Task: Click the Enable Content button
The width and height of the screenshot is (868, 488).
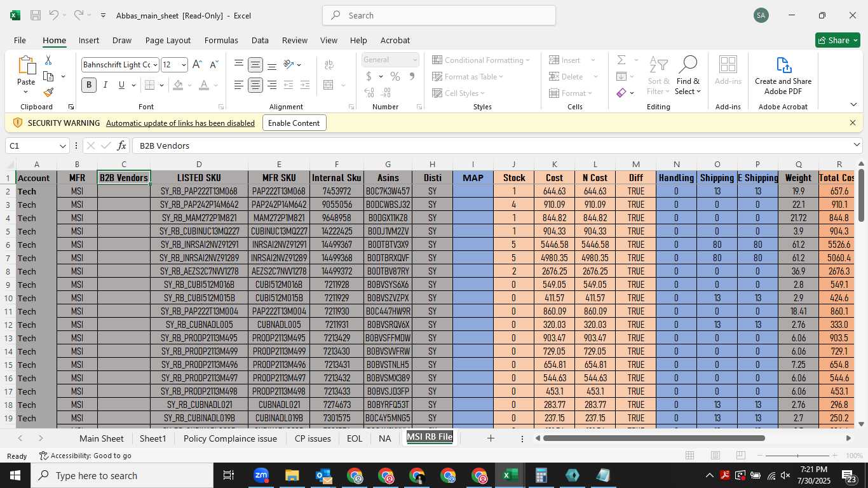Action: point(294,123)
